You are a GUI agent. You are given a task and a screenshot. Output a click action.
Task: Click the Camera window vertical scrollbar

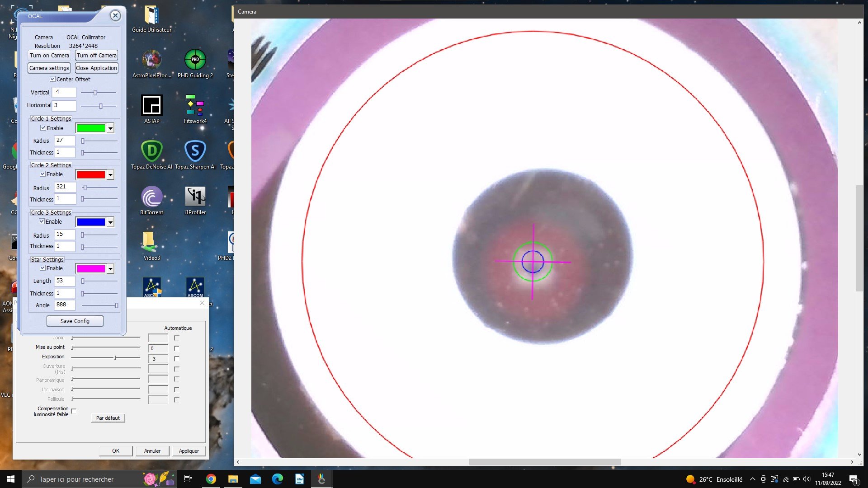[x=859, y=238]
